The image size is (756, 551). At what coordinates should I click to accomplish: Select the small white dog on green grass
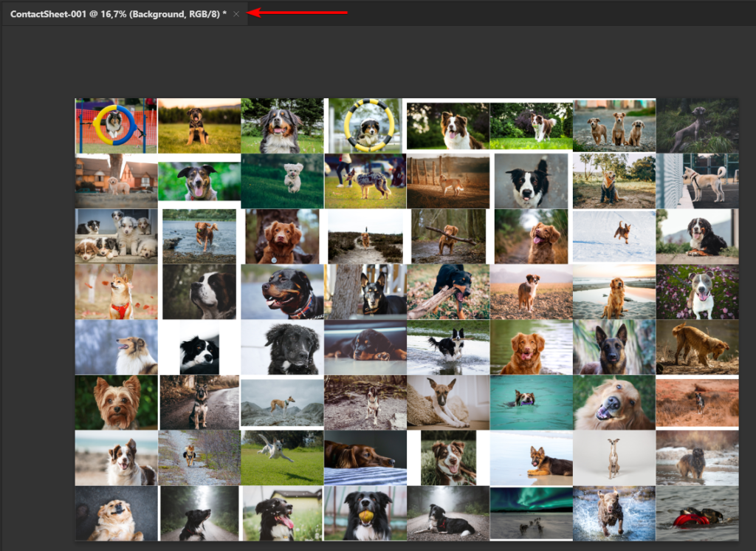(282, 181)
